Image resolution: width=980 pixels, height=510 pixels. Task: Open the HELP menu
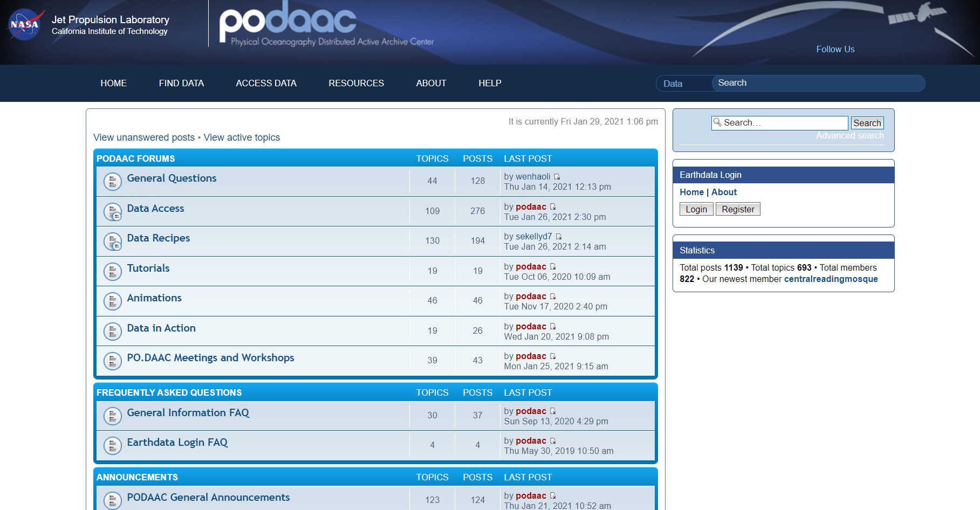[x=490, y=83]
